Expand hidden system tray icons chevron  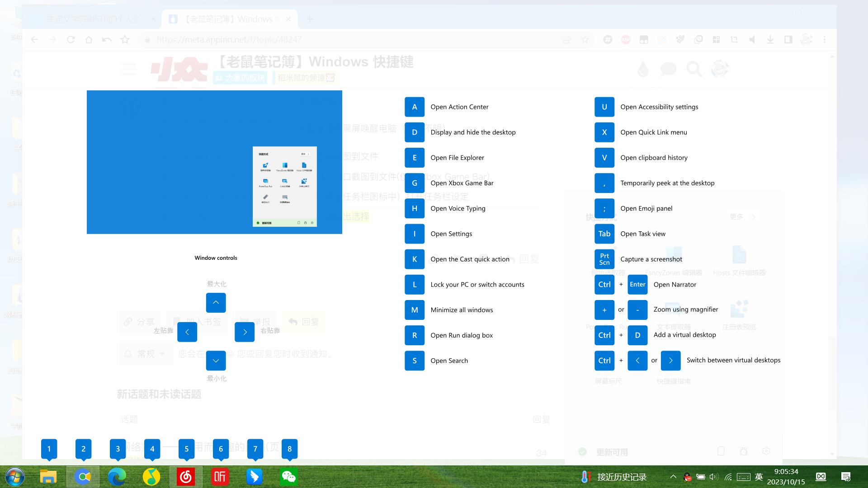click(673, 477)
